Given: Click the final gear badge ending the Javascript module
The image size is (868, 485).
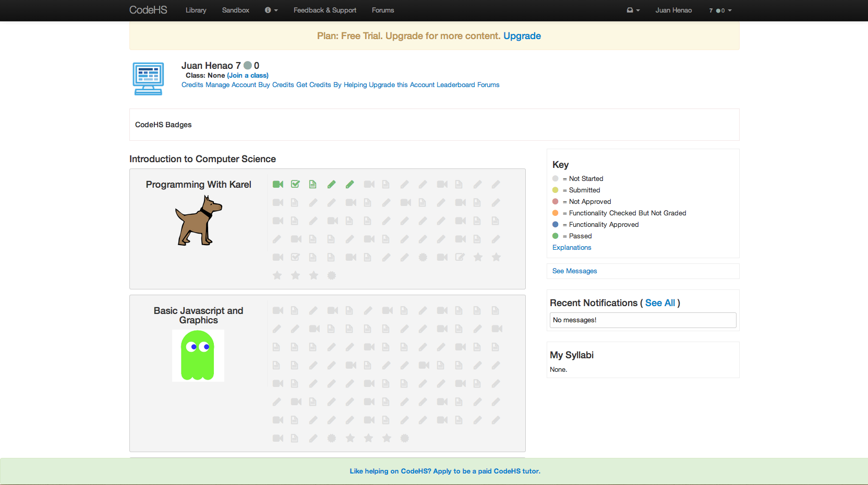Looking at the screenshot, I should point(404,438).
